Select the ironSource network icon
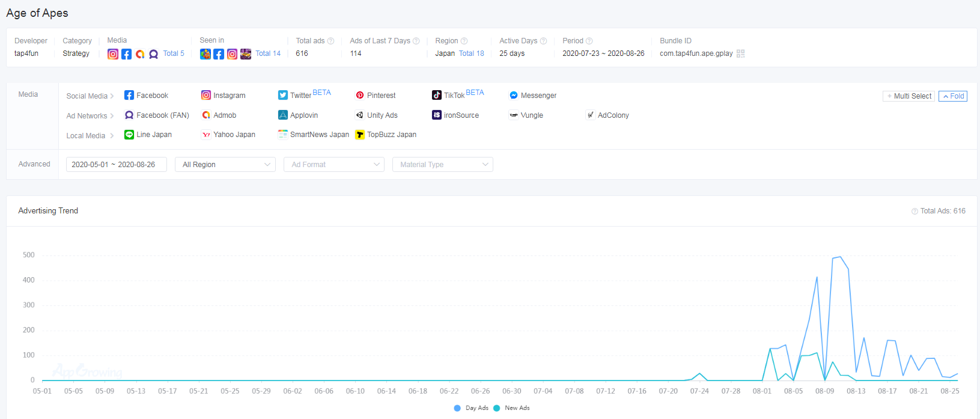This screenshot has height=419, width=980. tap(437, 115)
